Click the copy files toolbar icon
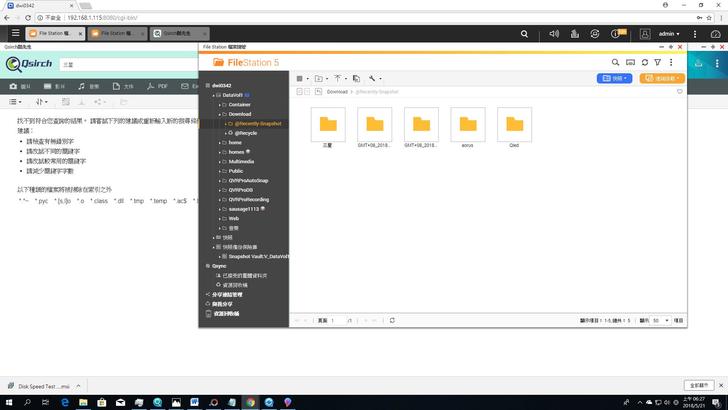 [x=356, y=78]
